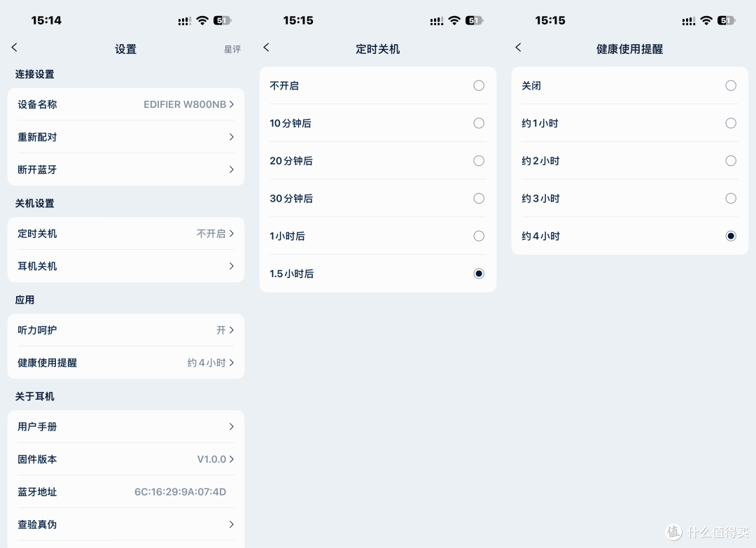The width and height of the screenshot is (756, 548).
Task: Tap 查验真伪 menu entry
Action: pos(126,524)
